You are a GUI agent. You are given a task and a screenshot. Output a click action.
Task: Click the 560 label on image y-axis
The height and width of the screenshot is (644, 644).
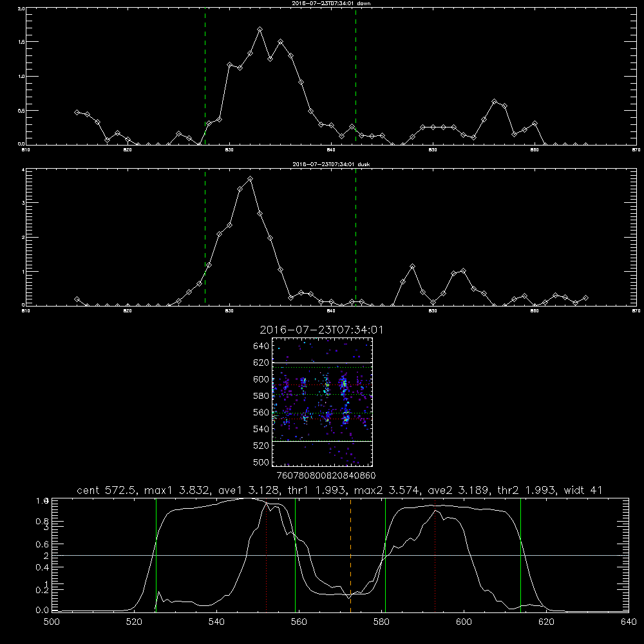coord(261,412)
